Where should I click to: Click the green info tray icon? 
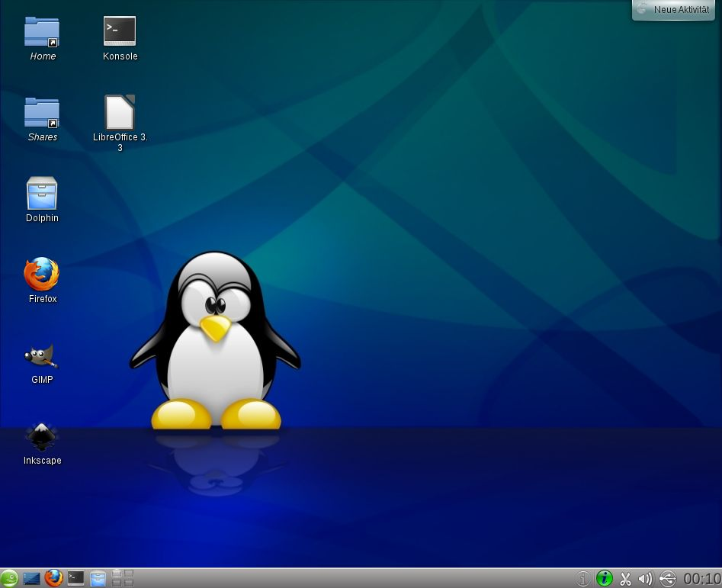point(604,578)
